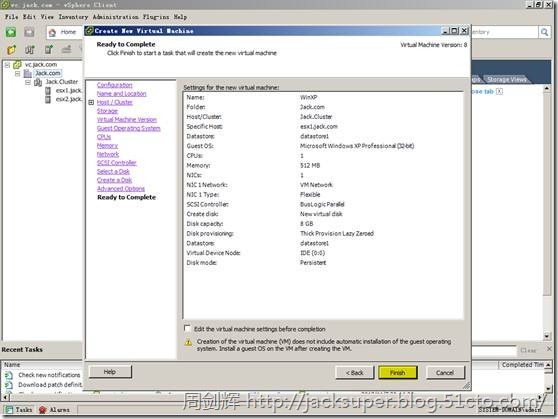Image resolution: width=558 pixels, height=419 pixels.
Task: Click the Close tab link
Action: click(x=483, y=91)
